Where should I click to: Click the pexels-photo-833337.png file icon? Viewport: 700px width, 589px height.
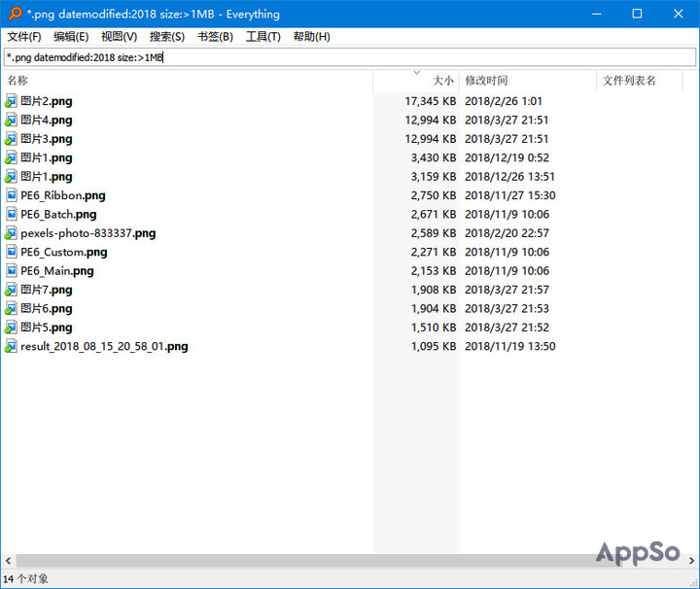click(11, 233)
